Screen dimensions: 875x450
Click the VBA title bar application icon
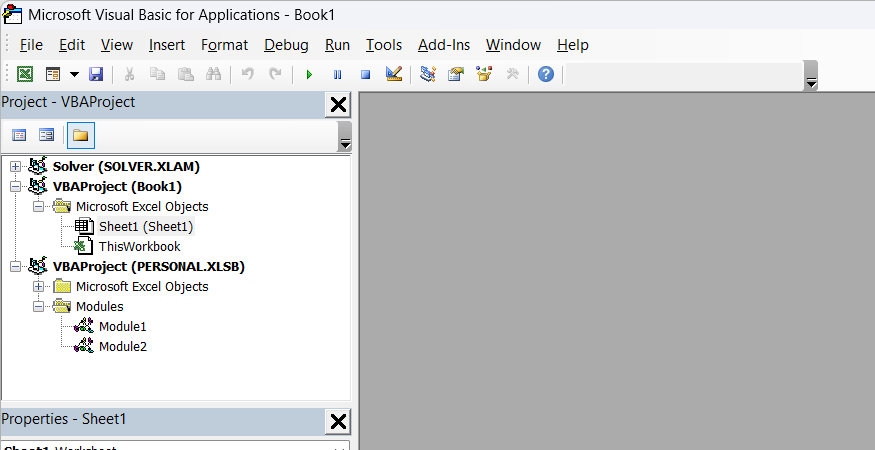(12, 14)
